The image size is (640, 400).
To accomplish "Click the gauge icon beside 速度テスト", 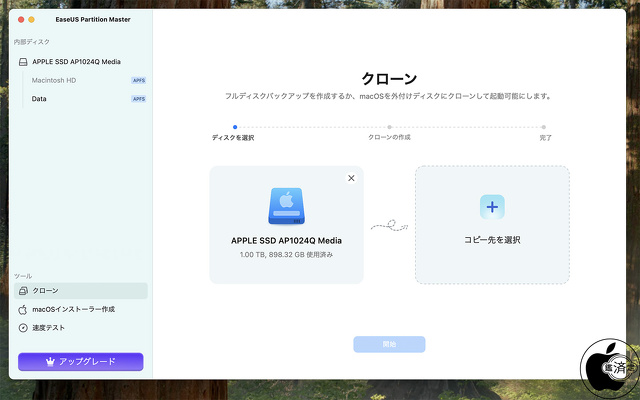I will tap(23, 328).
